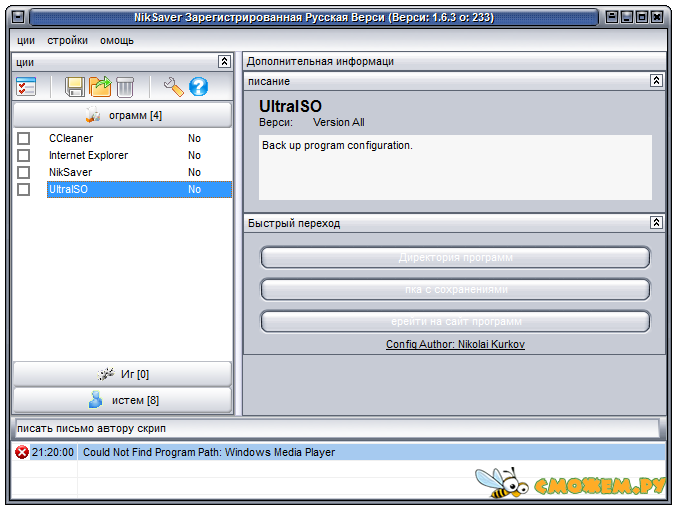The height and width of the screenshot is (510, 677).
Task: Click the 'No' value in Internet Explorer row
Action: (x=194, y=155)
